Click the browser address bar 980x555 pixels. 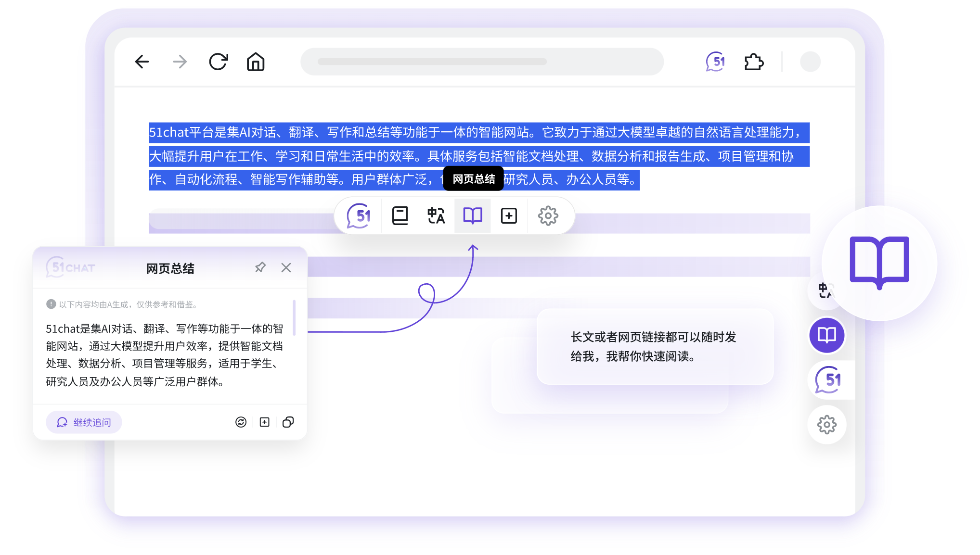(x=482, y=62)
